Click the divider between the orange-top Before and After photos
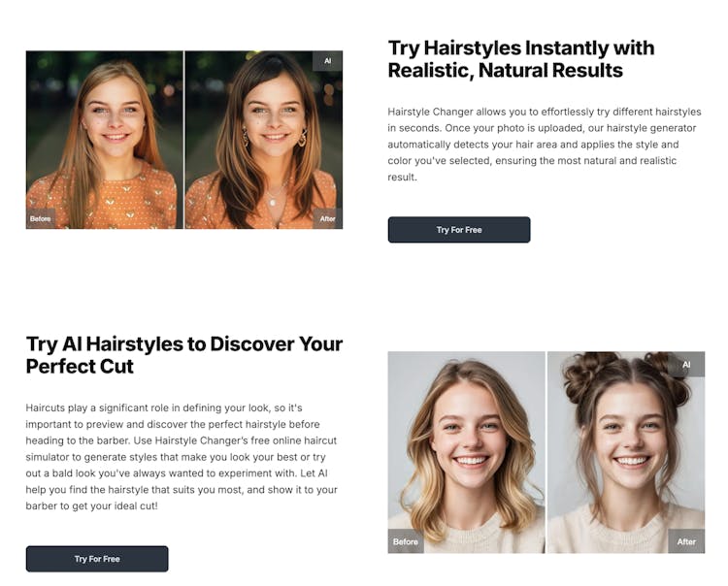The width and height of the screenshot is (728, 586). pyautogui.click(x=183, y=140)
